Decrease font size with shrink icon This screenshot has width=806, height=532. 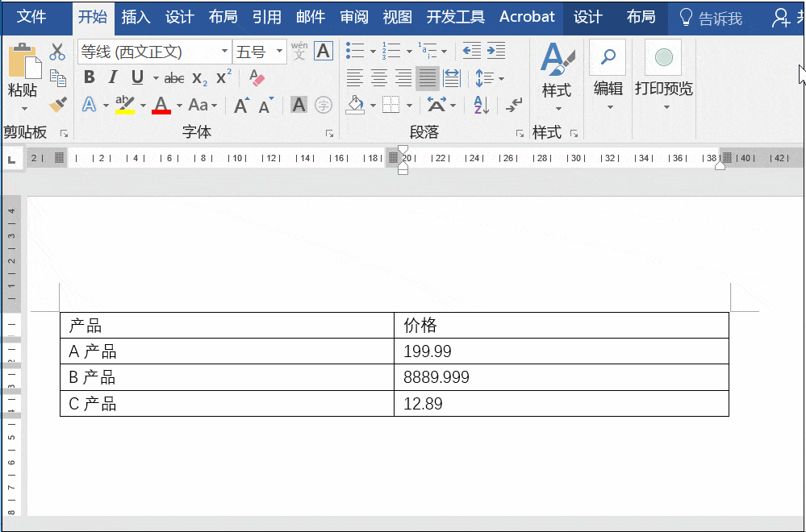point(265,106)
